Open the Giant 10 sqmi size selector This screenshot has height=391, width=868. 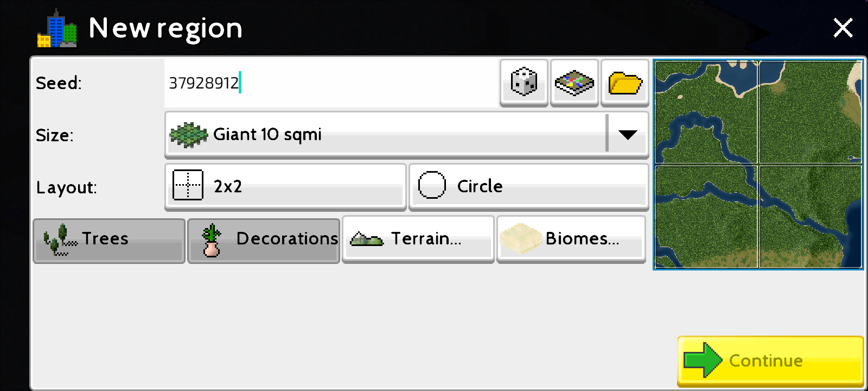(x=407, y=135)
